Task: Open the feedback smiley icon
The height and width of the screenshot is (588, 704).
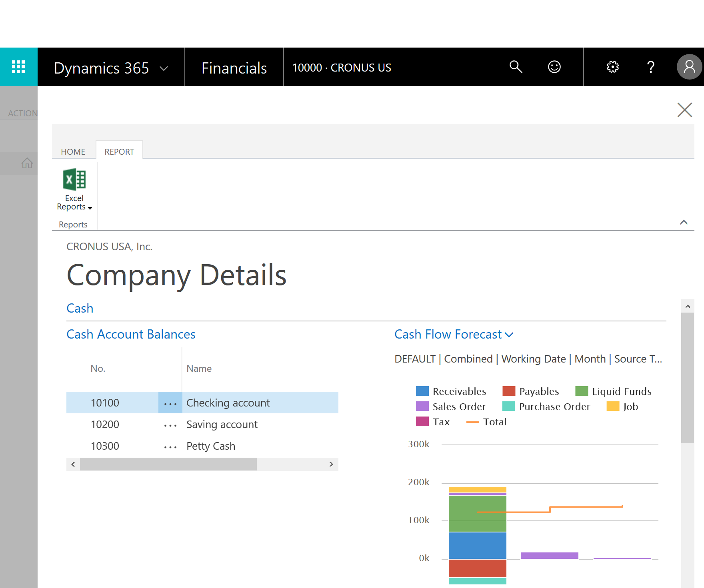Action: 554,67
